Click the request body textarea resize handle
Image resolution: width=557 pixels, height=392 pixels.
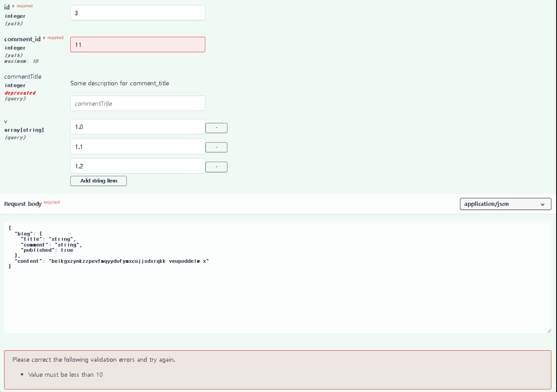pyautogui.click(x=549, y=330)
